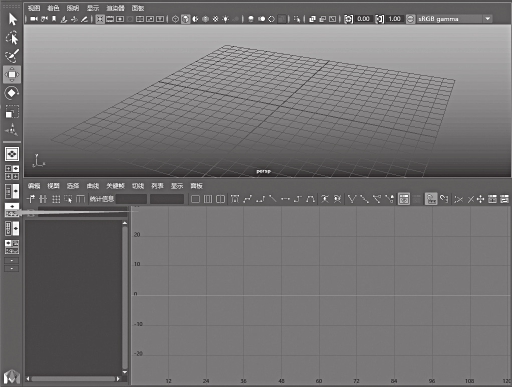Select the arrow Select tool in toolbox
The image size is (512, 387).
click(13, 19)
